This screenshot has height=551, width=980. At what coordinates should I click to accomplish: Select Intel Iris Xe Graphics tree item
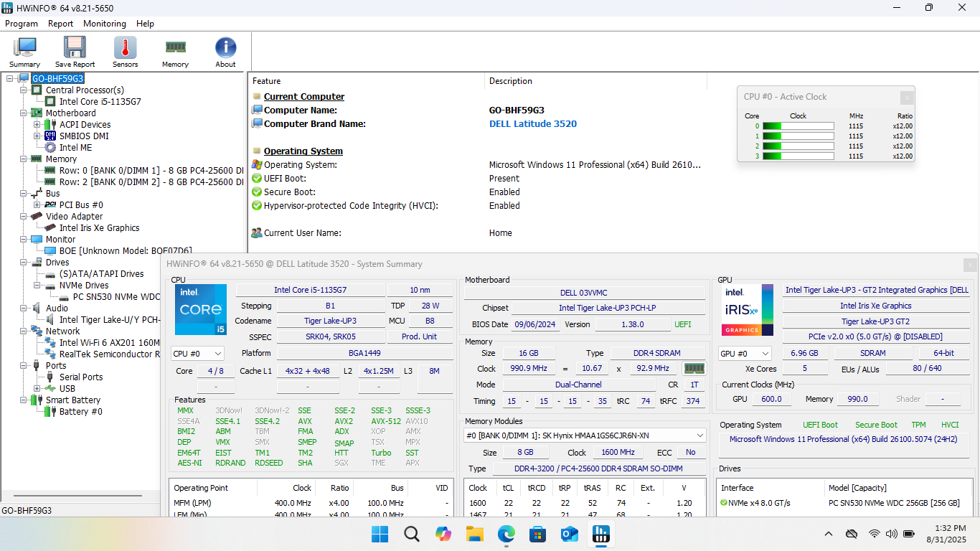pyautogui.click(x=99, y=228)
